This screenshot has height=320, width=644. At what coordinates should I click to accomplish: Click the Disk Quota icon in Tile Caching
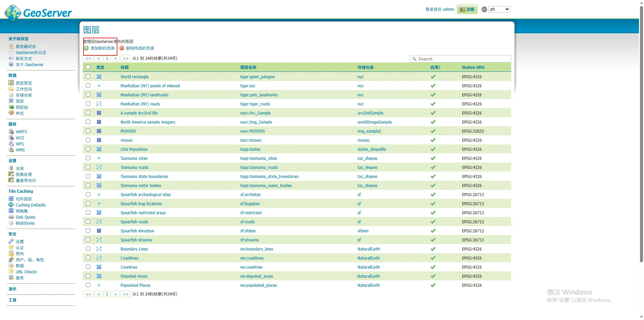[11, 217]
